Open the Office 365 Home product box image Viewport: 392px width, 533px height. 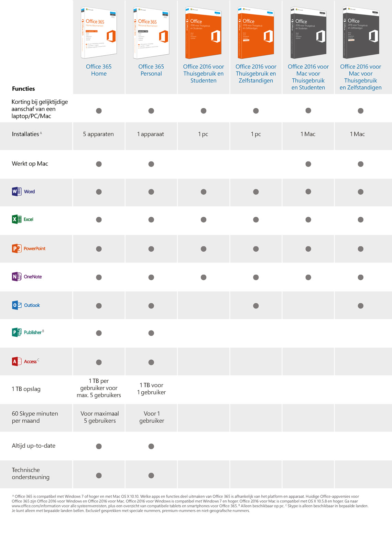99,33
